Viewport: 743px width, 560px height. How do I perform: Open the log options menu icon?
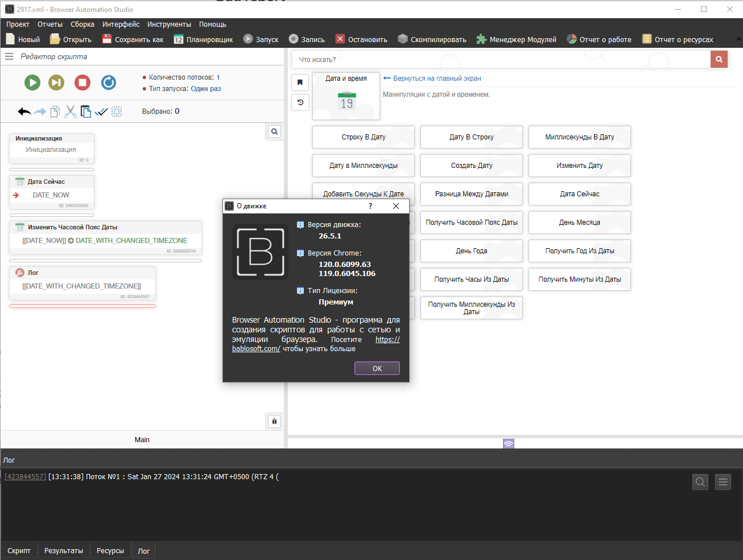pyautogui.click(x=723, y=482)
